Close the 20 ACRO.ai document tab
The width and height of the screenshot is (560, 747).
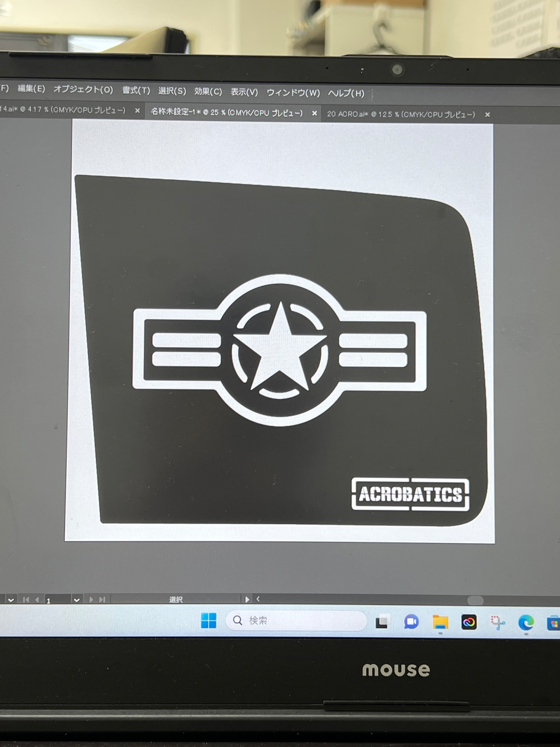point(487,115)
